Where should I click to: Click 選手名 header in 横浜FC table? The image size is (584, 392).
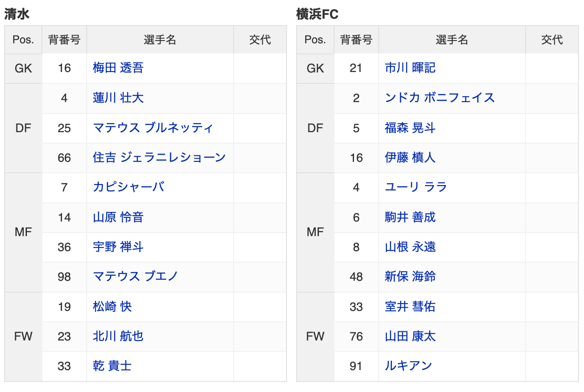pyautogui.click(x=452, y=40)
